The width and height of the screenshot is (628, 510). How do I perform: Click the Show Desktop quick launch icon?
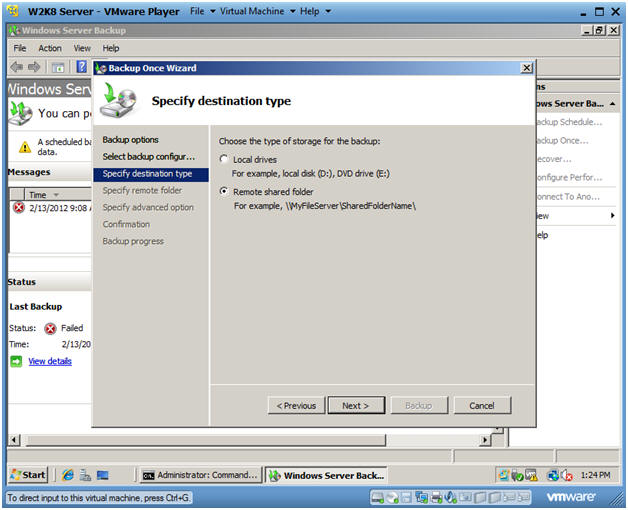pyautogui.click(x=103, y=475)
